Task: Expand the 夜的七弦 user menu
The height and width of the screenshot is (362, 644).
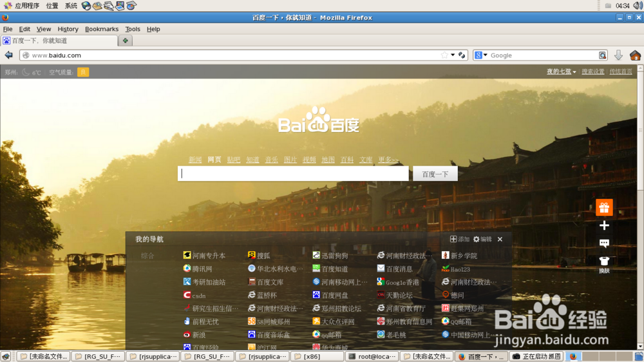Action: coord(561,71)
